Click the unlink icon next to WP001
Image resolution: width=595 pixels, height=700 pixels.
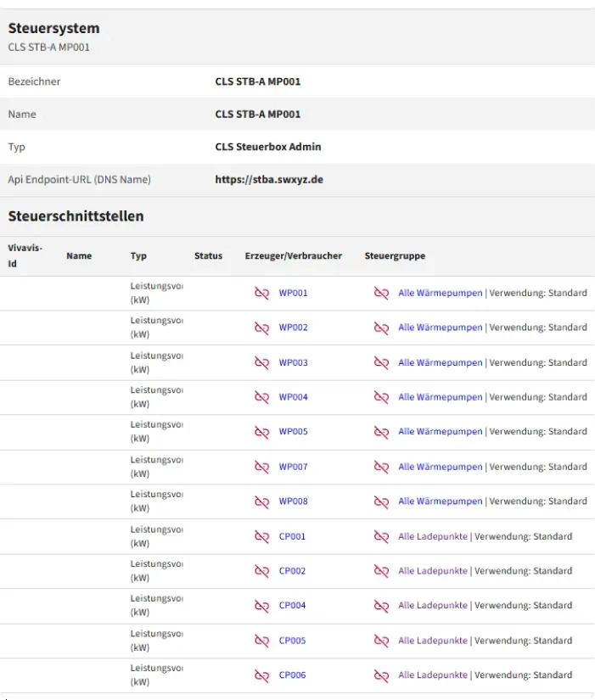point(261,293)
